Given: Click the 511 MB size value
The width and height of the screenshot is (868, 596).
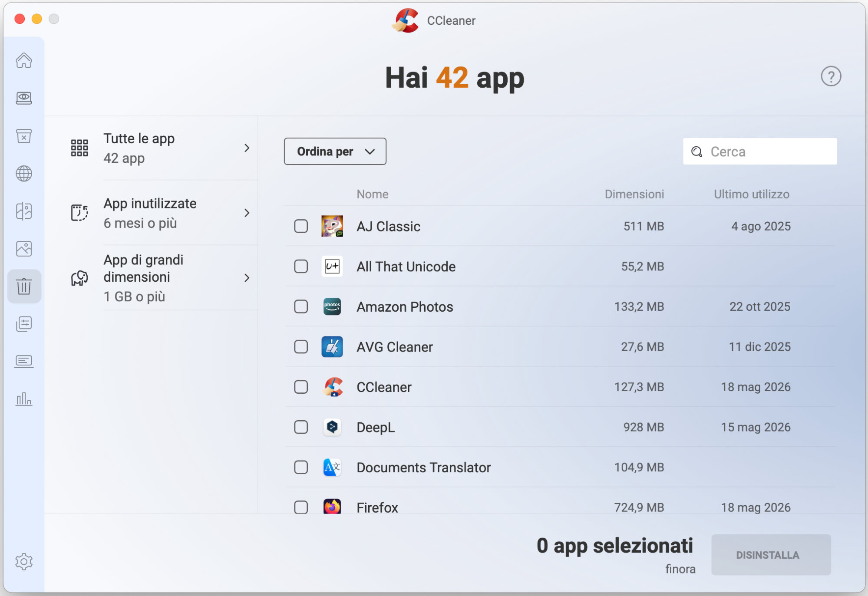Looking at the screenshot, I should click(644, 226).
